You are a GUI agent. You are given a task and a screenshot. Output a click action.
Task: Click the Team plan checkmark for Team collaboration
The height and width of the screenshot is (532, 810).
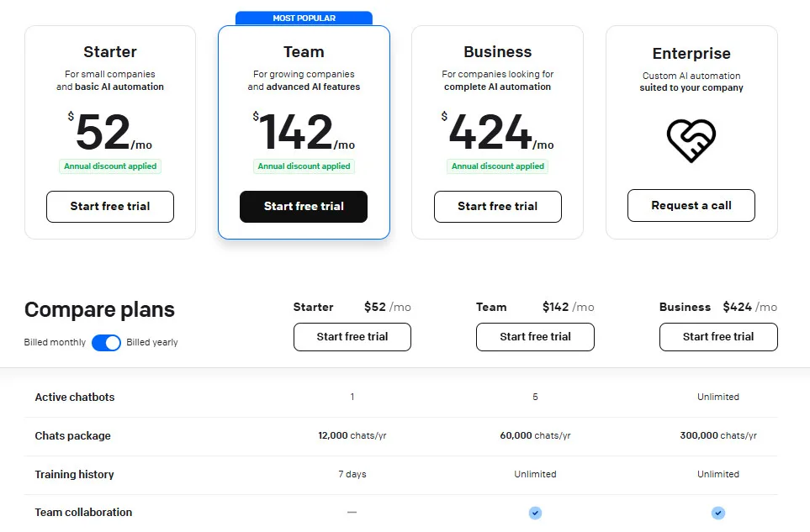click(x=535, y=513)
